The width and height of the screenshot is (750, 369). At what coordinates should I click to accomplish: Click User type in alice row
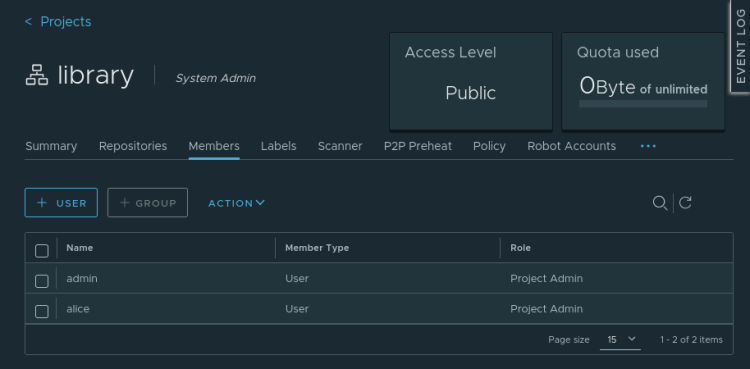(297, 309)
